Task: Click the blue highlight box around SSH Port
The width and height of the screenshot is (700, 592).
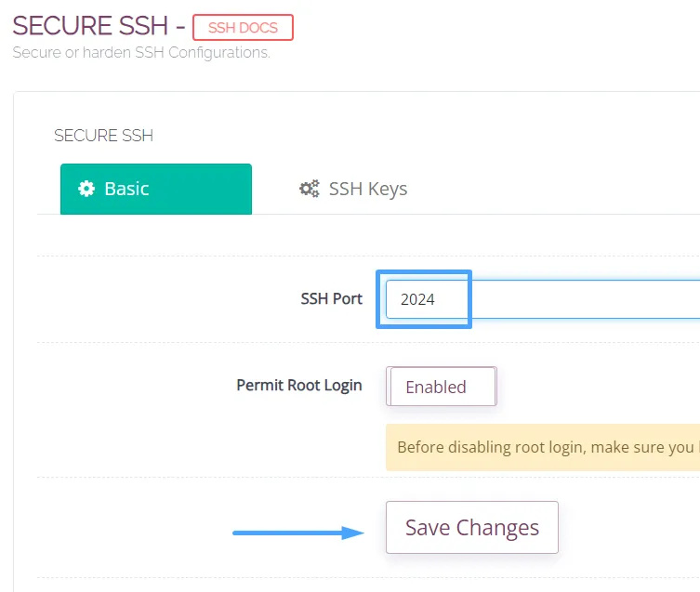Action: pos(424,273)
